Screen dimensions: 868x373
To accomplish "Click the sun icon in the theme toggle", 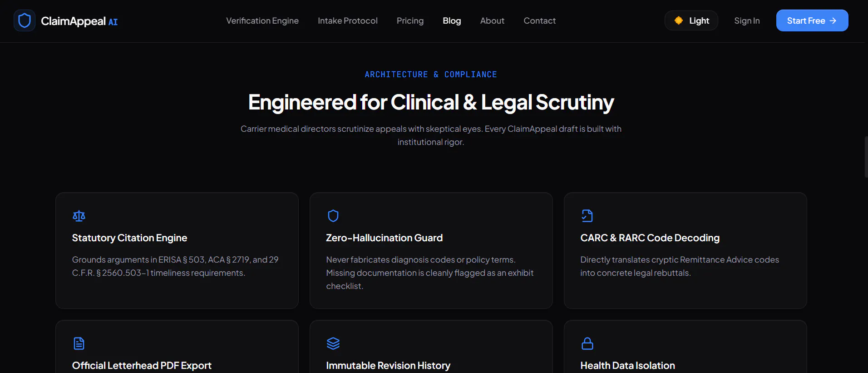I will coord(679,20).
